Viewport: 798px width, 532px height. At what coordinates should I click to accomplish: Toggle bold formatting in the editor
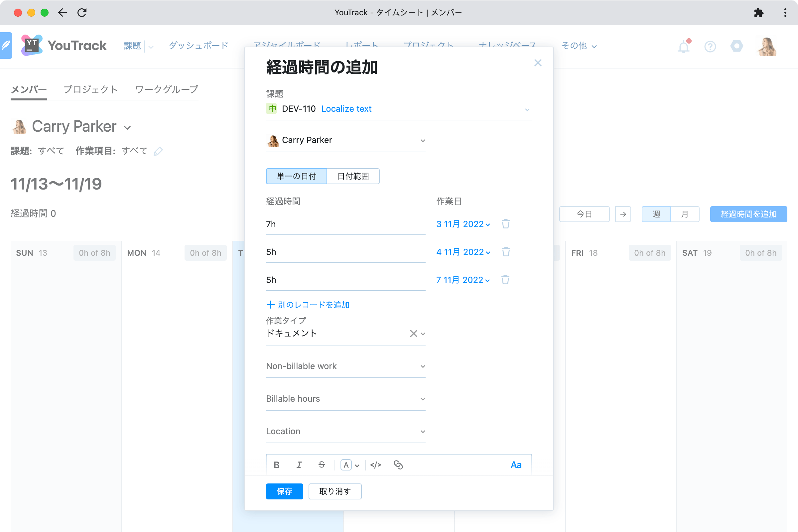pyautogui.click(x=276, y=465)
